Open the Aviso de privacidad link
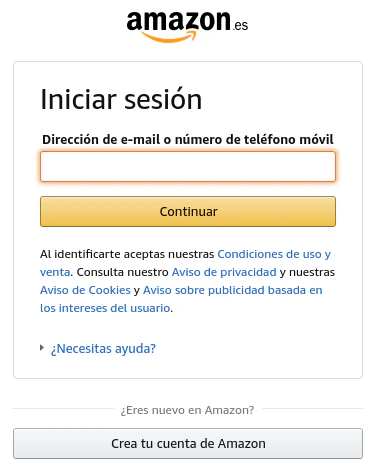The image size is (377, 475). 224,272
